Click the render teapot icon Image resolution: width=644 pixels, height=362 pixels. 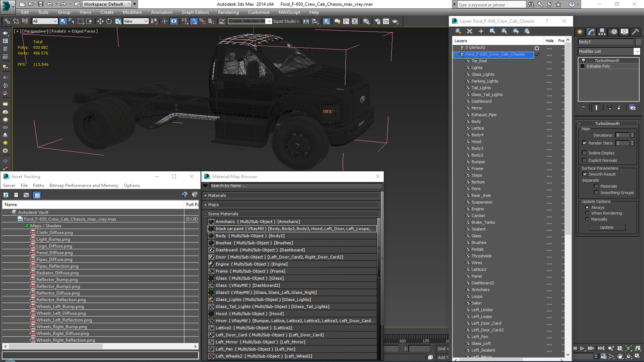coord(395,21)
